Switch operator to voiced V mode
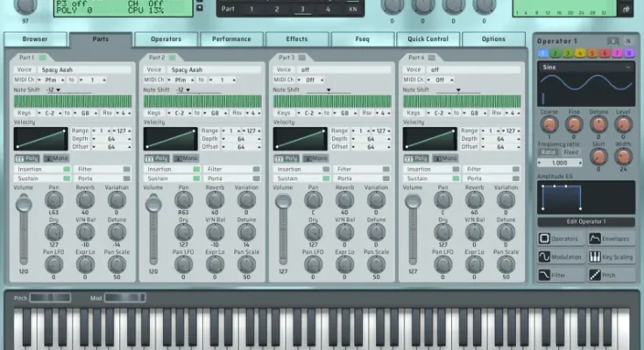This screenshot has width=644, height=350. pyautogui.click(x=613, y=40)
